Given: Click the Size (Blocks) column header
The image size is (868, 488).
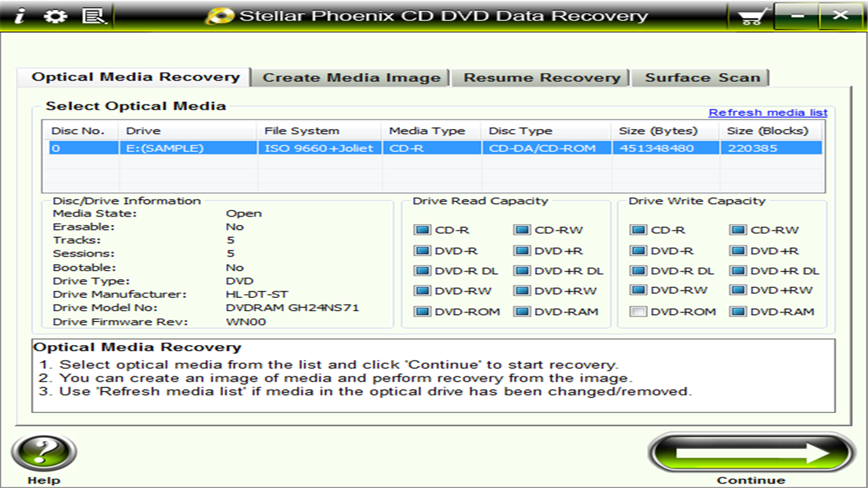Looking at the screenshot, I should pos(771,131).
